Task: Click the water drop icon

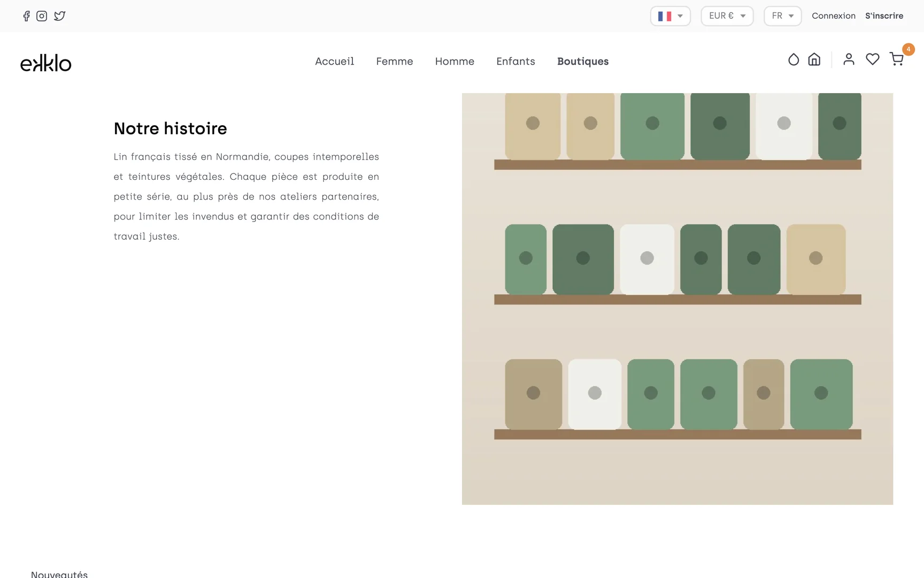Action: [x=794, y=59]
